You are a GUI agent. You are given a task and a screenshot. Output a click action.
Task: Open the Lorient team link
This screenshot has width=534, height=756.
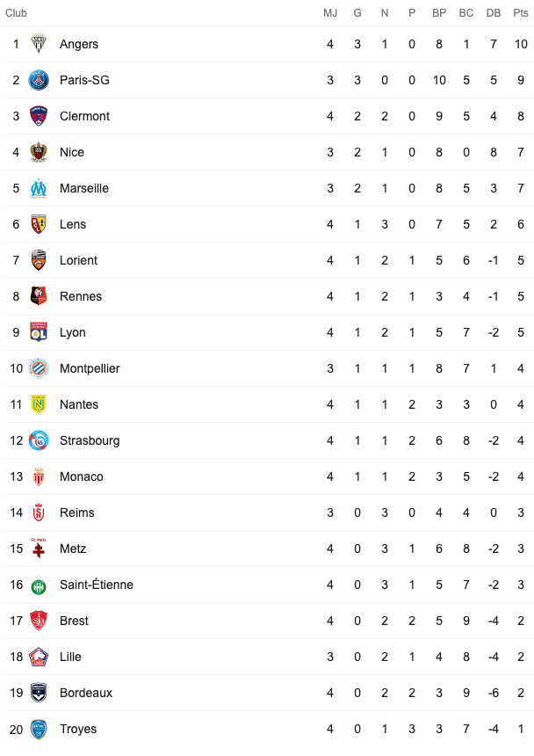pyautogui.click(x=78, y=260)
